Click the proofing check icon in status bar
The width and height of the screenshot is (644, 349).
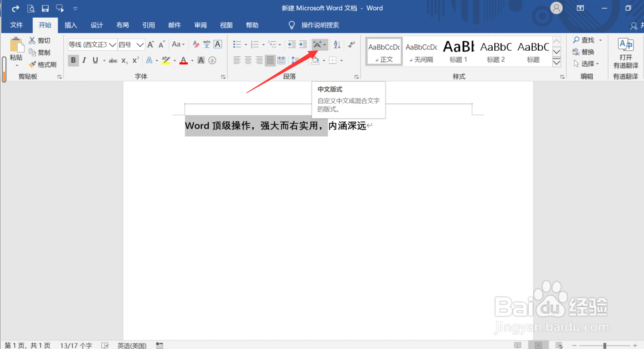click(105, 345)
